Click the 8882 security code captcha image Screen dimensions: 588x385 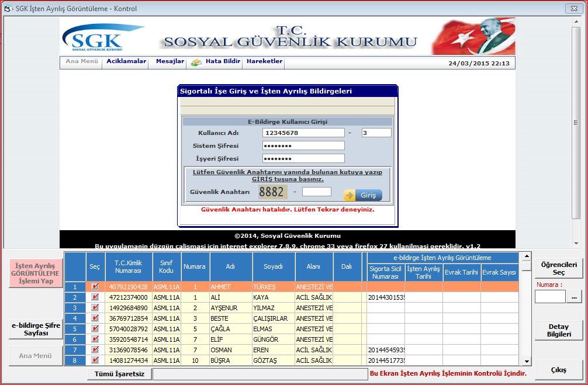point(271,192)
